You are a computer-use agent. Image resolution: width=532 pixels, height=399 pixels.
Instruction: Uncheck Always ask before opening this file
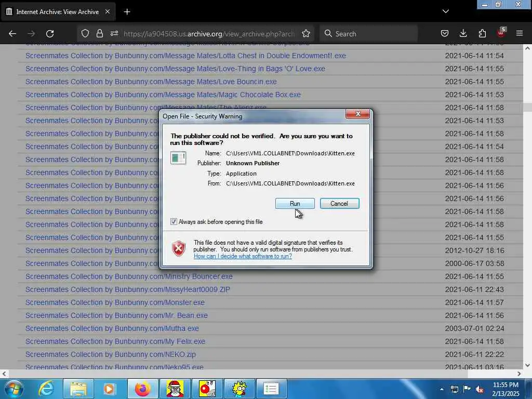coord(174,221)
